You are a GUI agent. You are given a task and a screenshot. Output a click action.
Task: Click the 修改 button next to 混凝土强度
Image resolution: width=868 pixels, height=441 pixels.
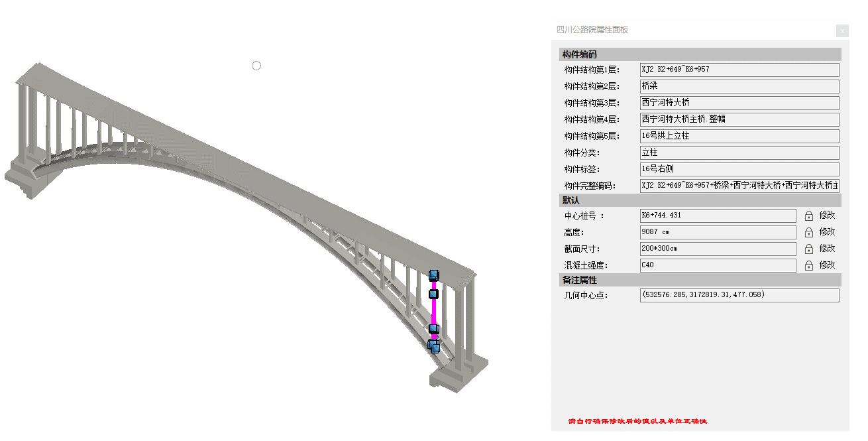828,265
